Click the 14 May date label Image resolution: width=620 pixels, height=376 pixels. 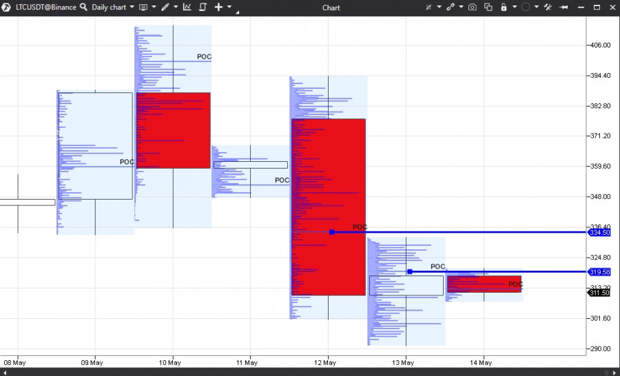pos(481,363)
